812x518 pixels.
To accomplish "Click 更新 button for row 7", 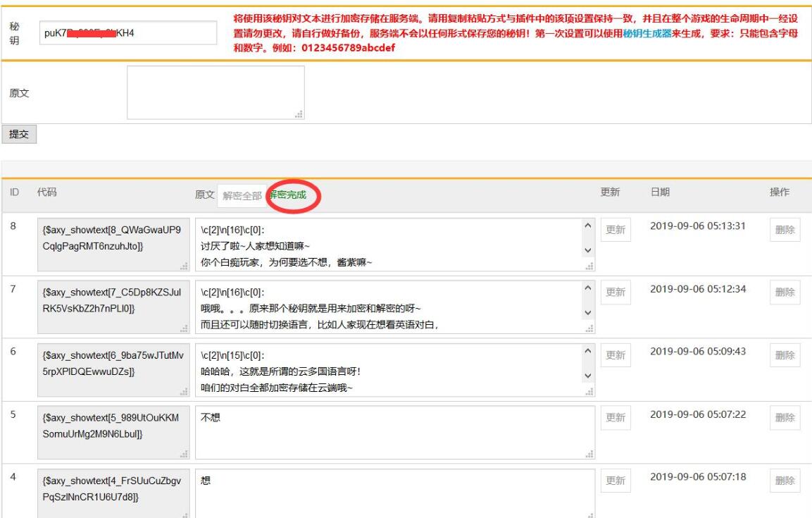I will click(616, 292).
